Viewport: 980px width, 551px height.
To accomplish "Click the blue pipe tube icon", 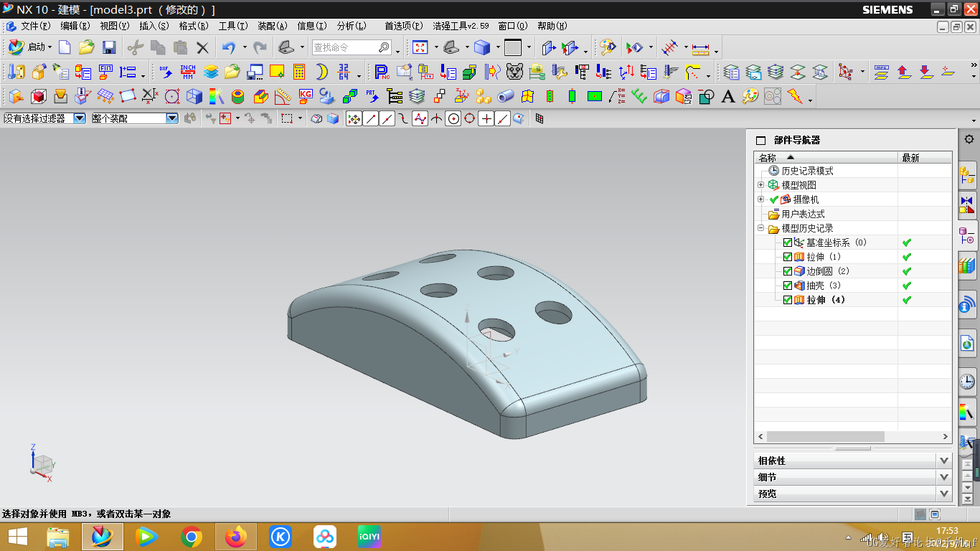I will [506, 96].
